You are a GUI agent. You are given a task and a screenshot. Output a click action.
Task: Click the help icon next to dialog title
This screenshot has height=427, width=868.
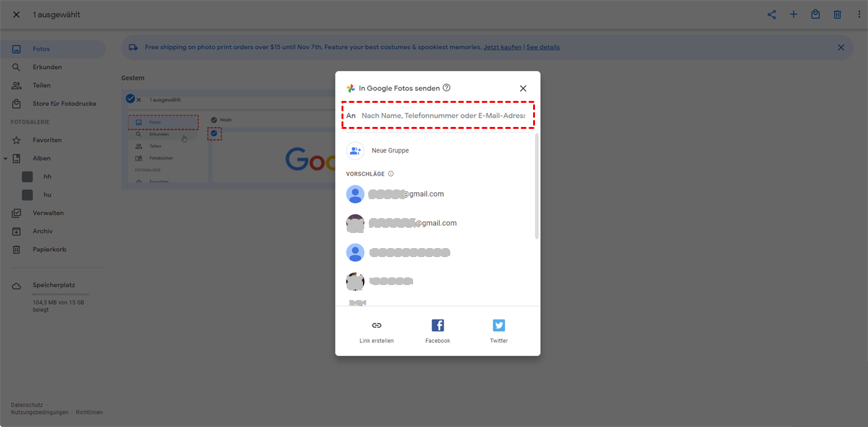click(446, 88)
